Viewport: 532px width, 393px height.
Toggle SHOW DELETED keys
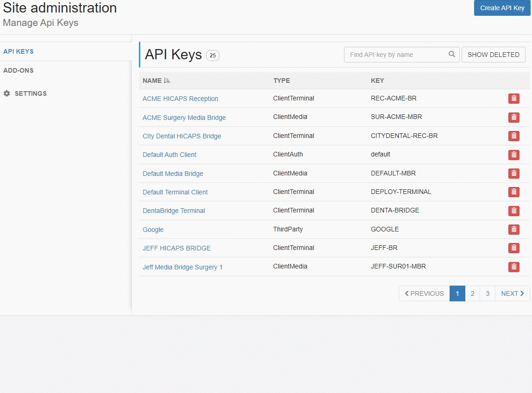point(493,55)
